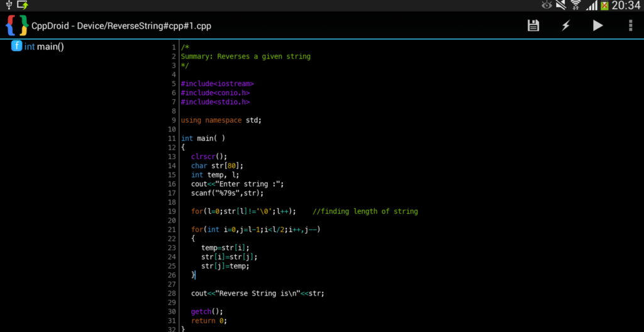Tap the screen capture notification icon
Image resolution: width=644 pixels, height=332 pixels.
coord(23,5)
